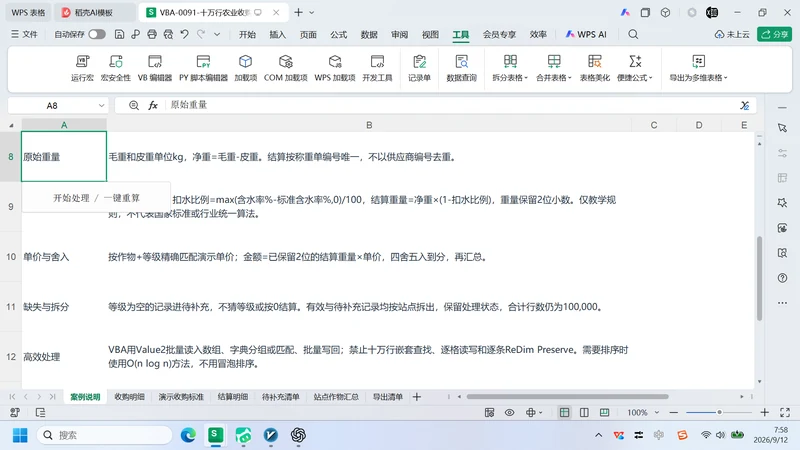
Task: Switch to 开始 ribbon tab
Action: click(247, 34)
